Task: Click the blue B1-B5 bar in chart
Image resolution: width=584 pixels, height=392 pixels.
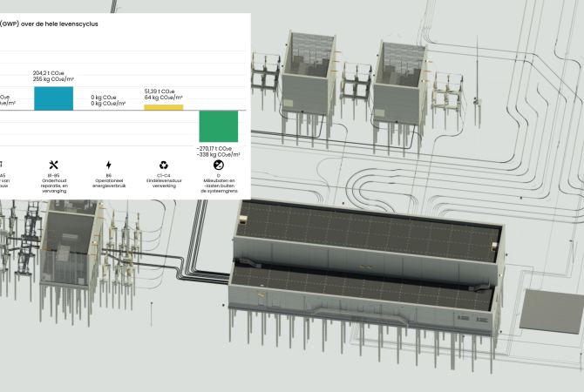Action: 54,98
